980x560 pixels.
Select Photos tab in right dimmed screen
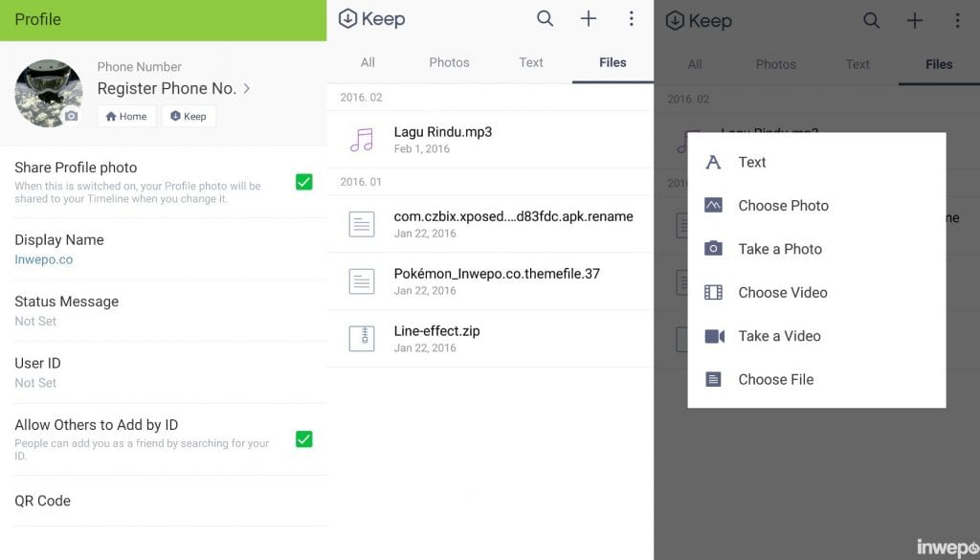[775, 64]
